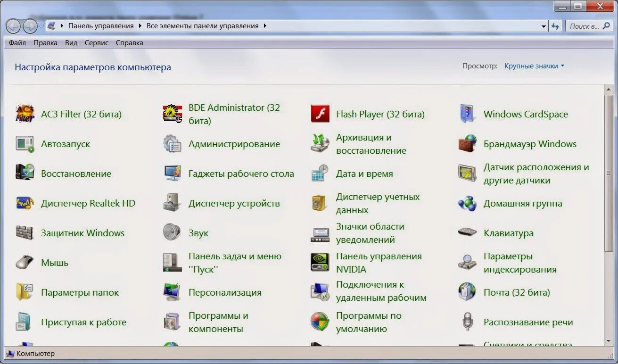Click Все элементы панели управления breadcrumb

[x=203, y=26]
